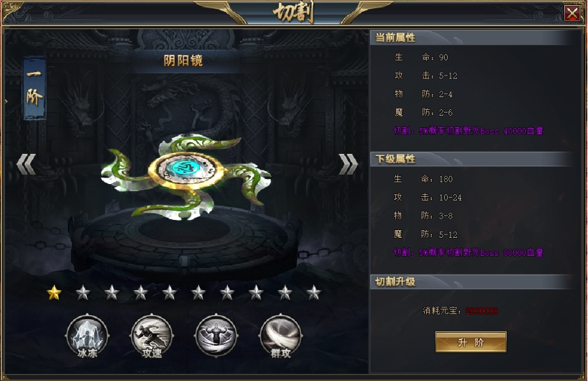This screenshot has width=588, height=381.
Task: Click the unlabeled warrior aura skill icon
Action: (x=216, y=336)
